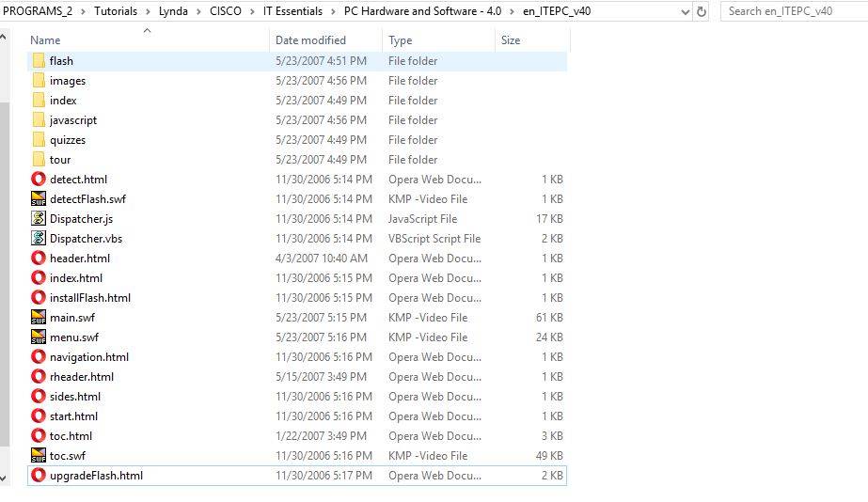Click Opera icon of toc.html
This screenshot has width=868, height=502.
pyautogui.click(x=39, y=436)
